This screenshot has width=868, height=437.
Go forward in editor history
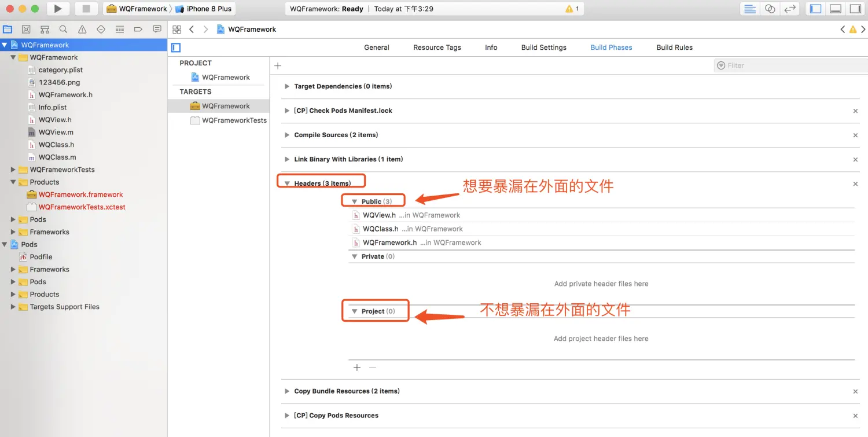click(205, 30)
